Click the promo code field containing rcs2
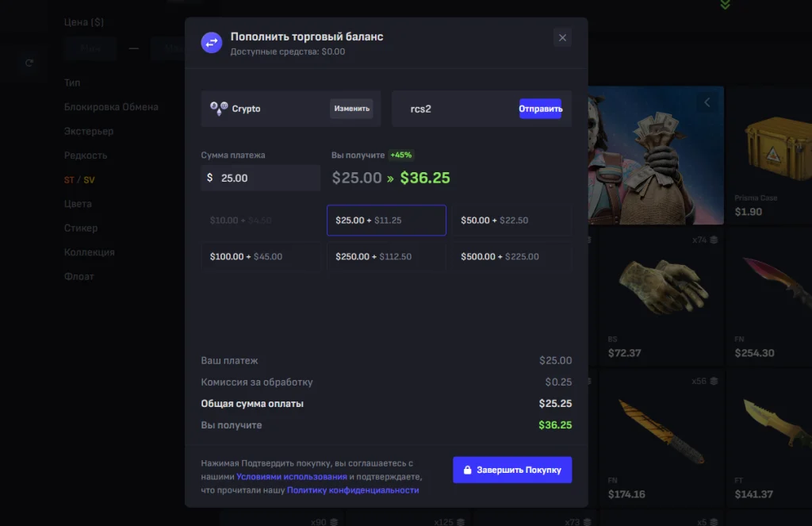The image size is (812, 526). 461,109
